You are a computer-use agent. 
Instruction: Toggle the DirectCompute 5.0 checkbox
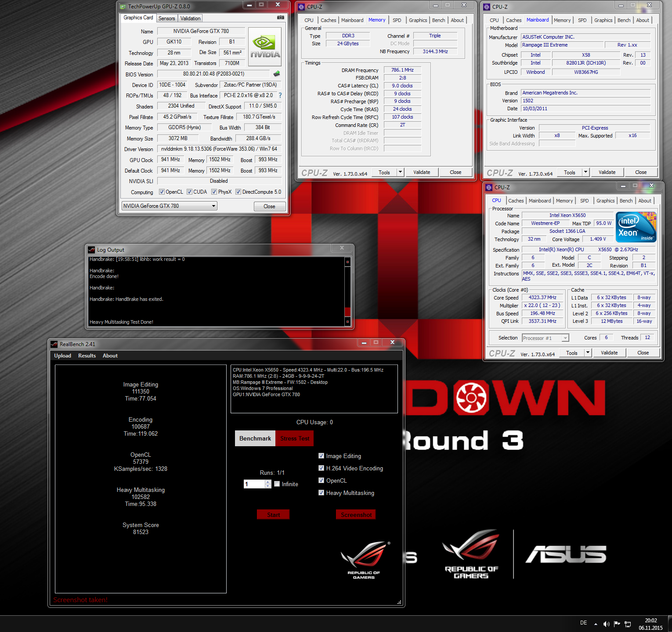tap(238, 192)
